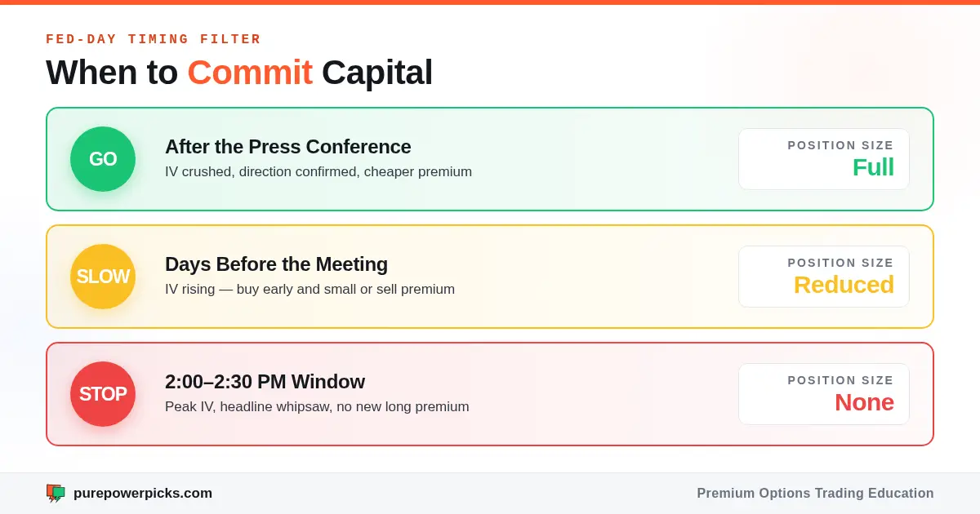Click the After the Press Conference heading
The width and height of the screenshot is (980, 514).
(288, 147)
